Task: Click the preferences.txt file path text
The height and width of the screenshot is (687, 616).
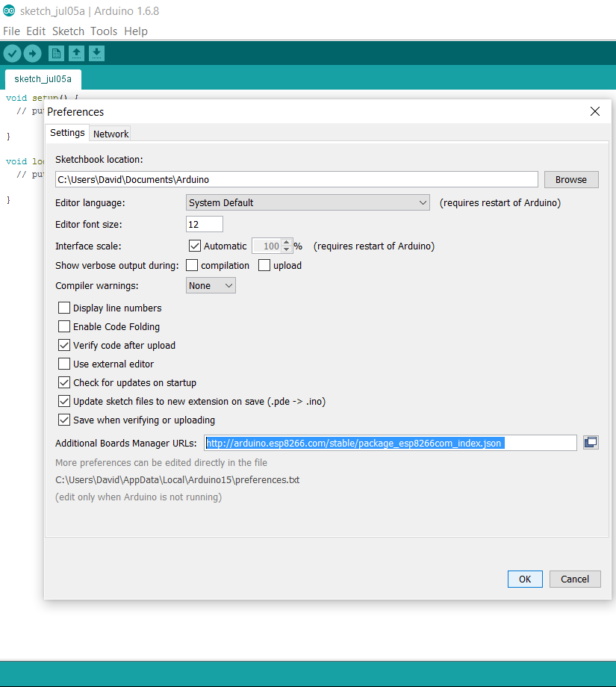Action: point(178,479)
